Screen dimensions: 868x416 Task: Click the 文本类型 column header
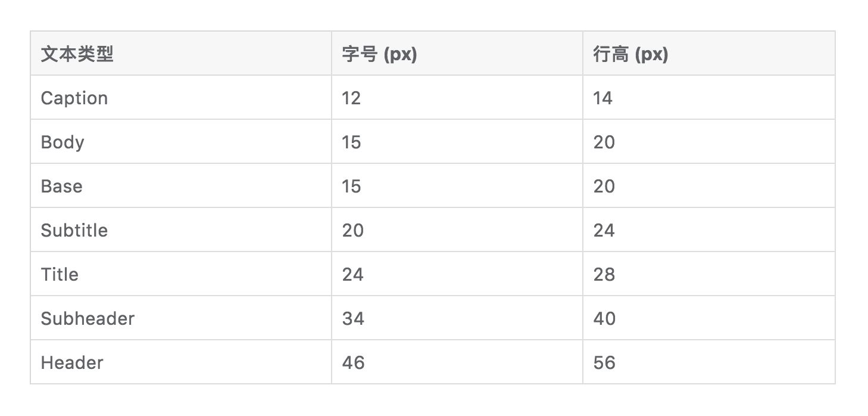[77, 54]
